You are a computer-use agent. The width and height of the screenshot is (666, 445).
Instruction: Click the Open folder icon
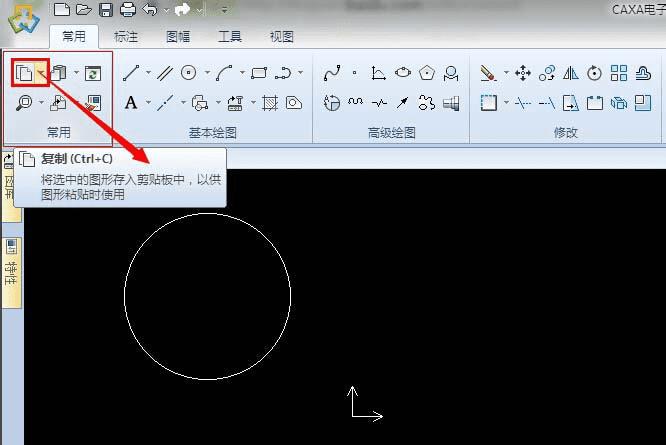[x=84, y=9]
